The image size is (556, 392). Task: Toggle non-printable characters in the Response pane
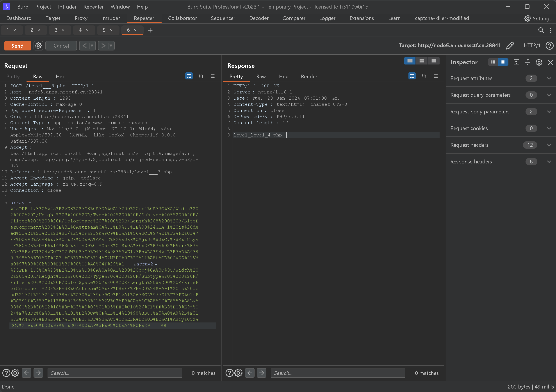click(x=424, y=76)
